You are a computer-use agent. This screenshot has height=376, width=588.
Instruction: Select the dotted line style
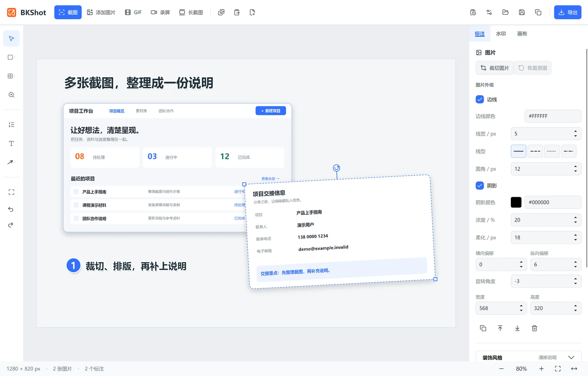point(552,151)
